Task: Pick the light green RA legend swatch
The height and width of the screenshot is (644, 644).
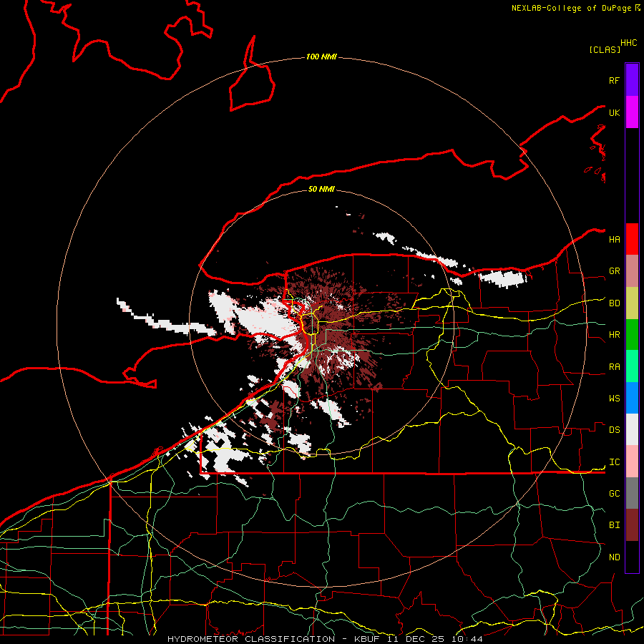Action: (632, 366)
